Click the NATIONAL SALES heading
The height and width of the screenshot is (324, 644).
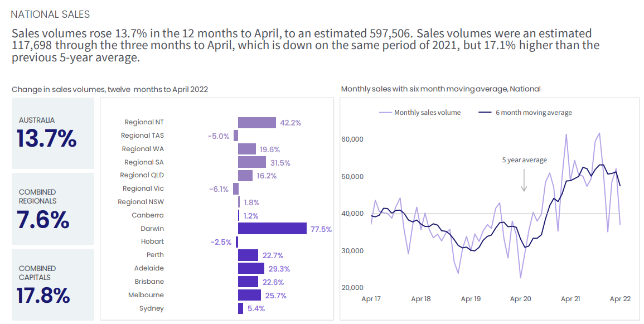50,14
